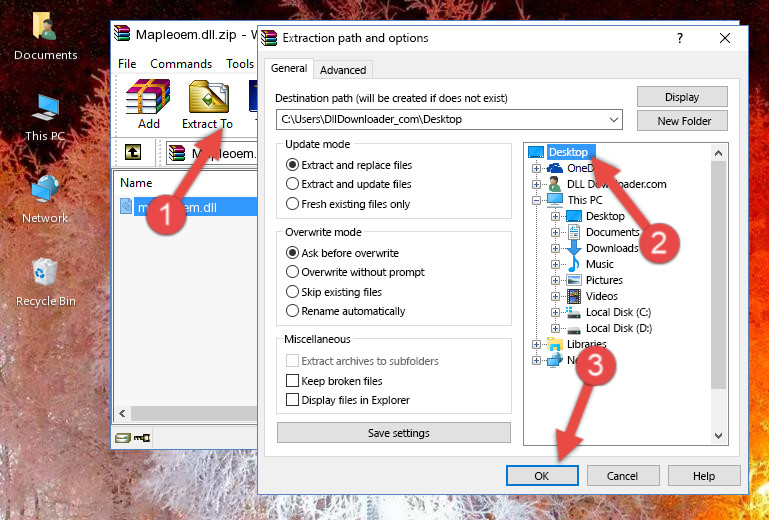Confirm extraction with the OK button
The image size is (769, 520).
pyautogui.click(x=542, y=476)
